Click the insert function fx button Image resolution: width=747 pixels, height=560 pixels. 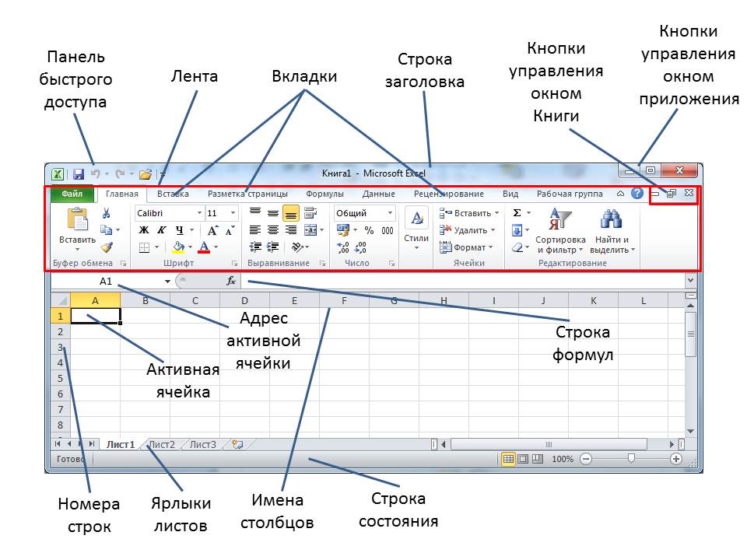click(231, 281)
